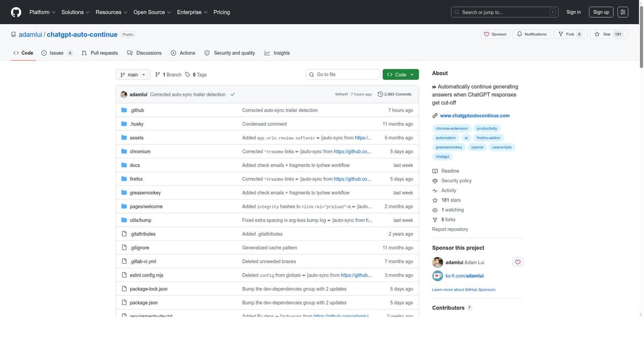
Task: Click the eye icon next to 1 watching
Action: [x=434, y=209]
